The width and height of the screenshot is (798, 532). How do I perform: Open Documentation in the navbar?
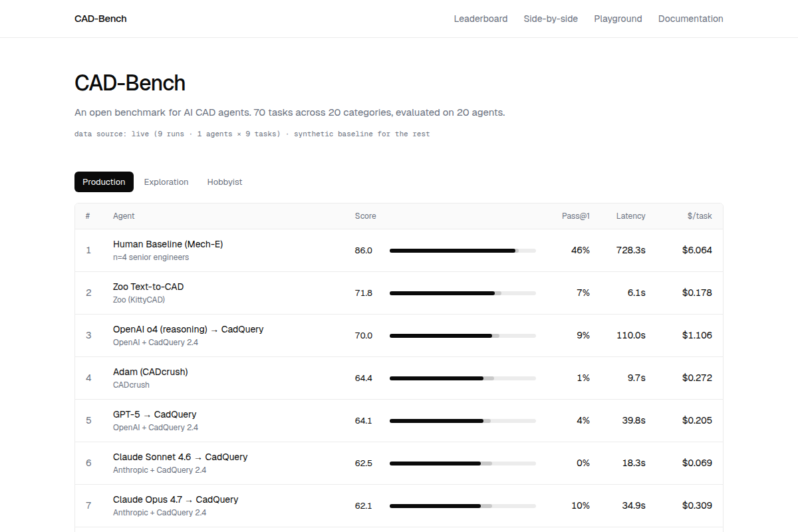point(691,19)
